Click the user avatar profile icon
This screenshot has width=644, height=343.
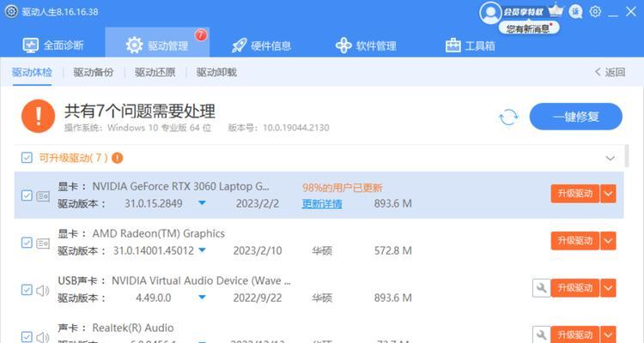click(x=490, y=13)
